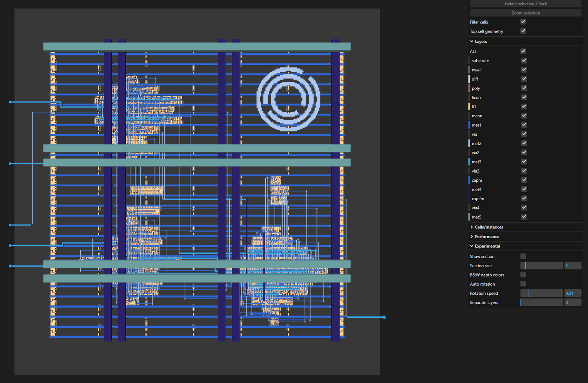Image resolution: width=588 pixels, height=383 pixels.
Task: Toggle the Top cell geometry checkbox
Action: [523, 31]
